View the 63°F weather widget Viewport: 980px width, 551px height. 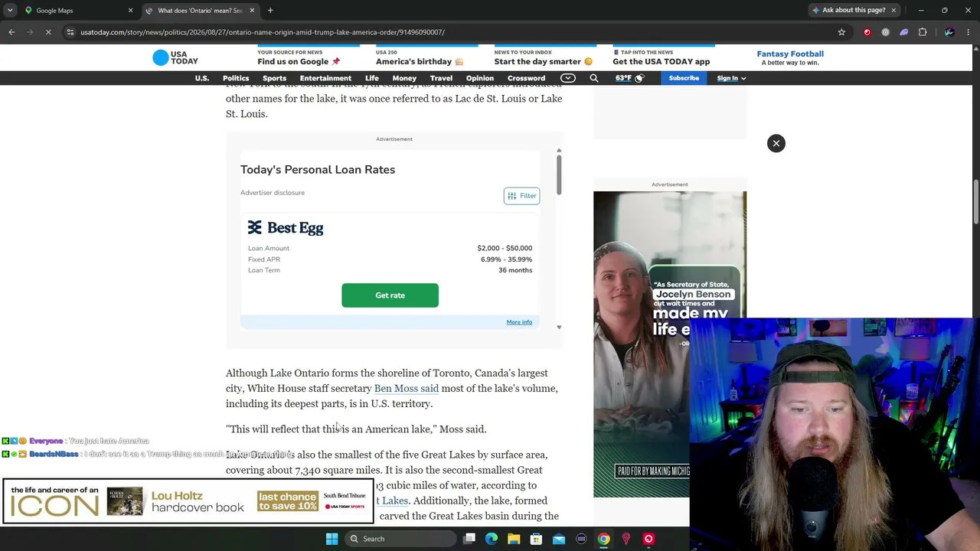(630, 78)
